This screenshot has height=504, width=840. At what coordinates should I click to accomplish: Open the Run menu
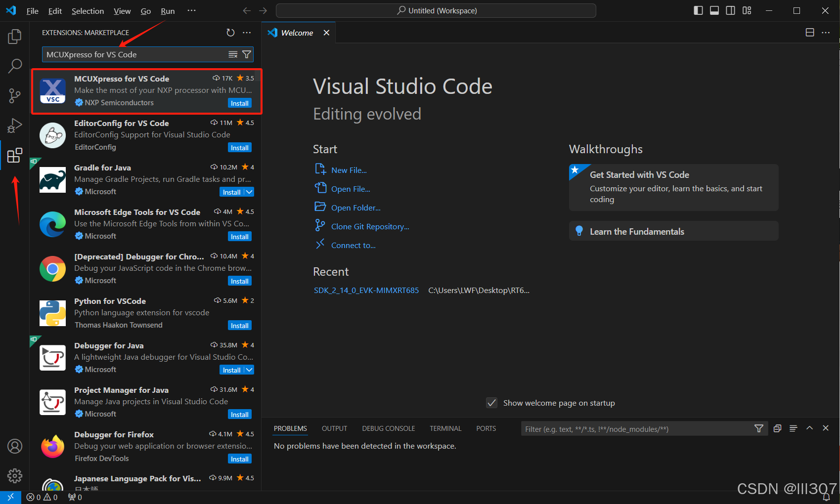pyautogui.click(x=168, y=11)
